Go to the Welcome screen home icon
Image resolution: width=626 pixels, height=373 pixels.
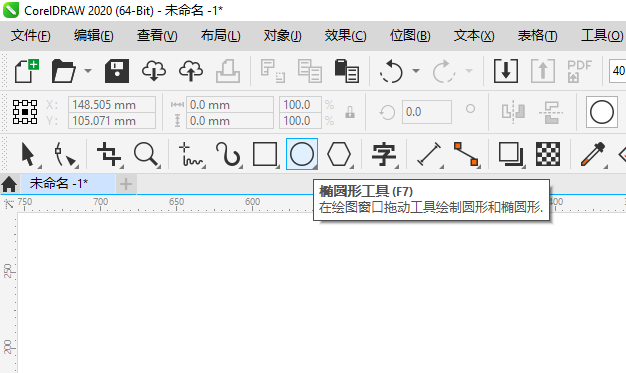[9, 184]
